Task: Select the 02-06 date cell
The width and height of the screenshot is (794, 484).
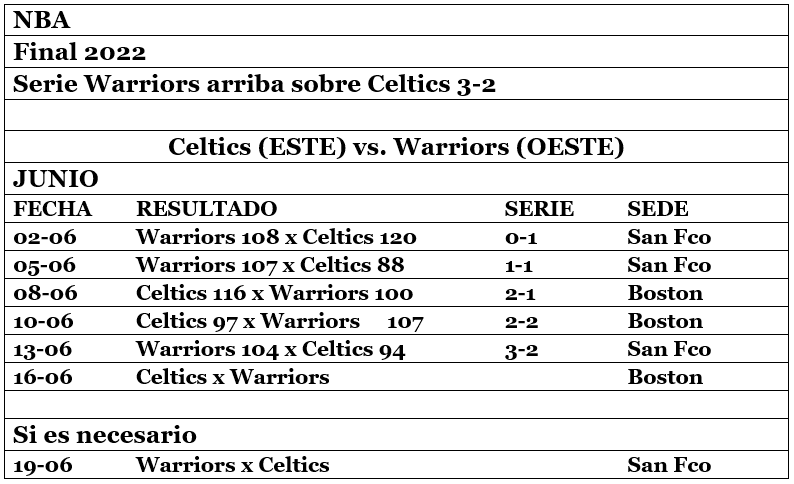Action: [46, 237]
